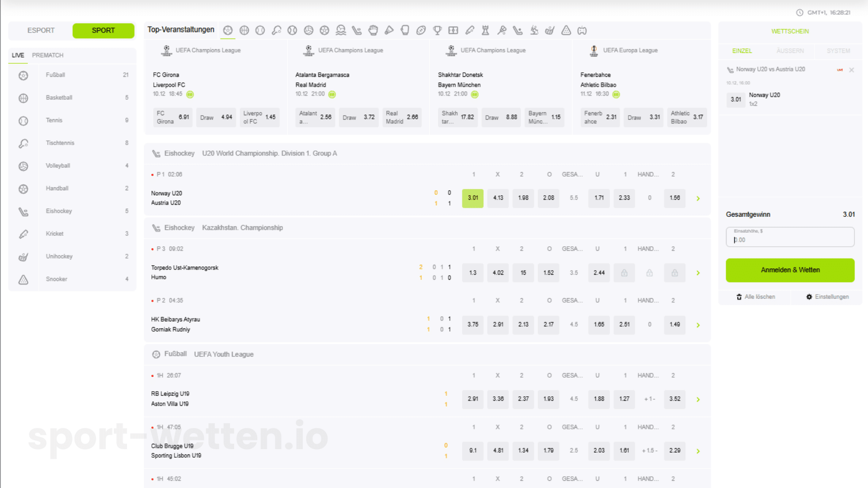Click Einsatzhöhe stake input field

coord(790,237)
